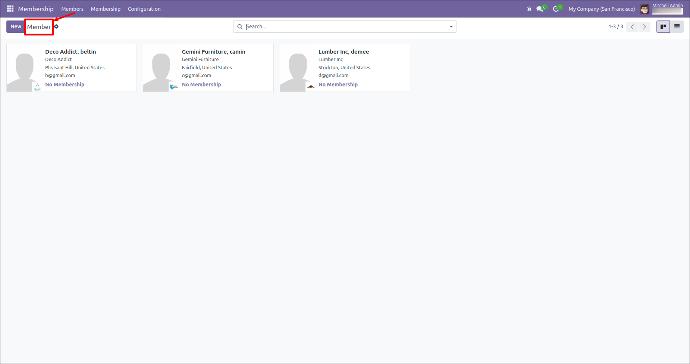The height and width of the screenshot is (364, 690).
Task: Click into the Search field
Action: coord(345,27)
